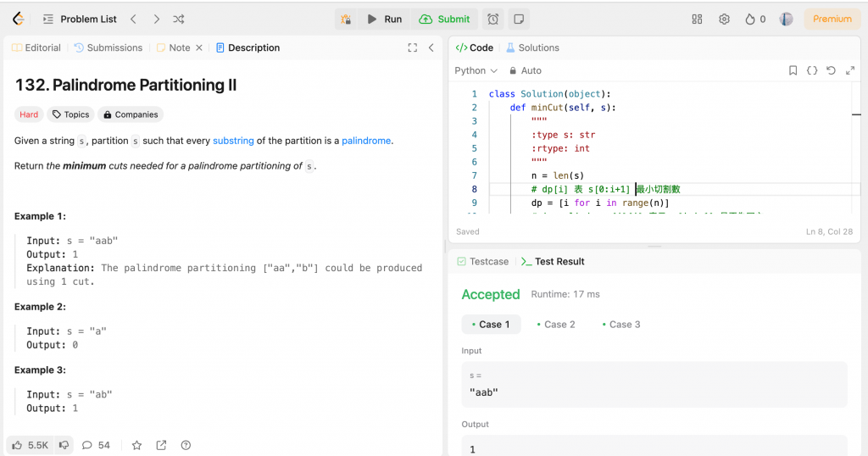Select the Case 2 test case

[555, 325]
